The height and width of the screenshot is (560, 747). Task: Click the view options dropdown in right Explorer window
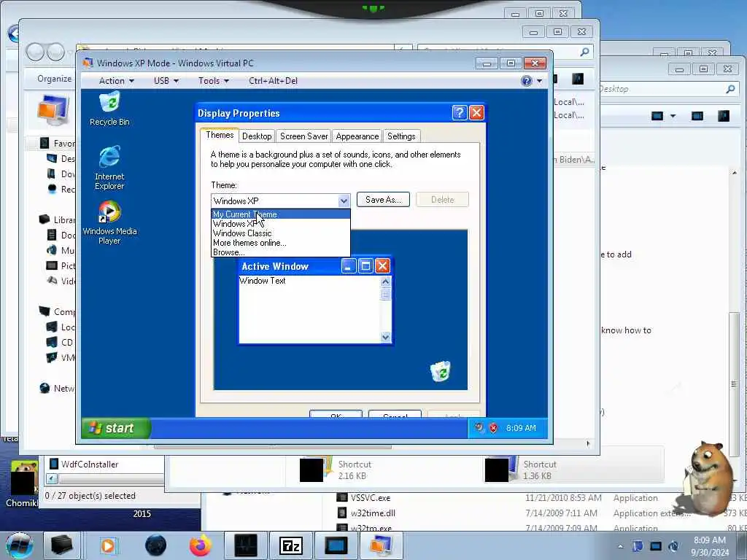tap(673, 116)
